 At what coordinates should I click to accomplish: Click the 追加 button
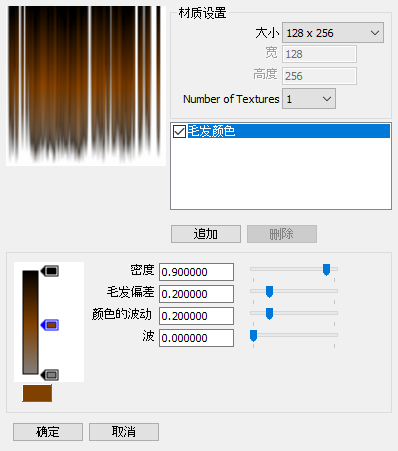[x=206, y=234]
